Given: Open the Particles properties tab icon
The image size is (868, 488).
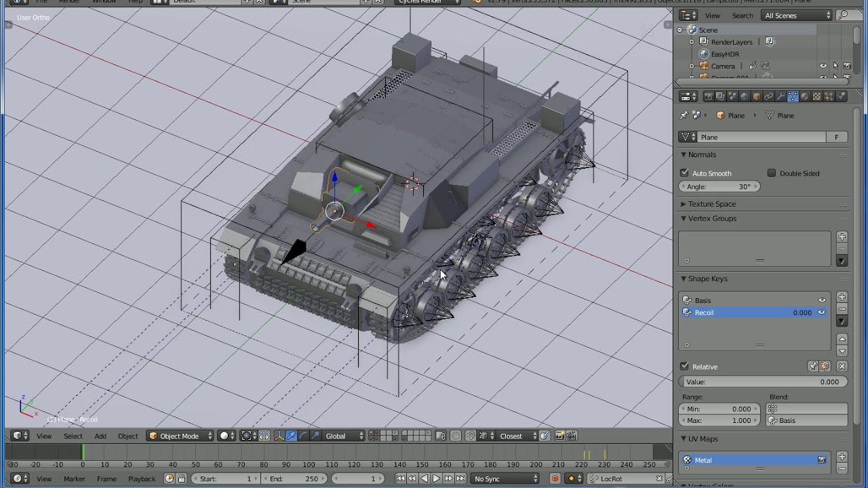Looking at the screenshot, I should 829,96.
